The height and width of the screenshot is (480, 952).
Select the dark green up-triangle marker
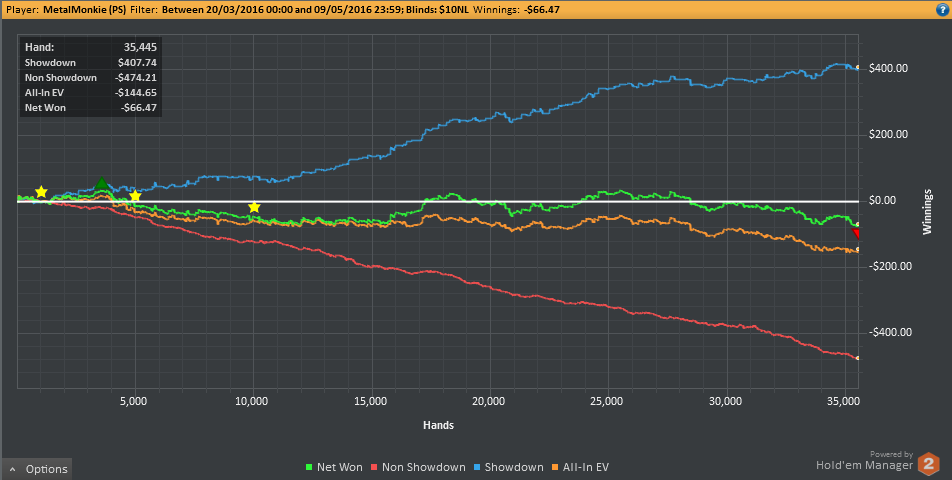point(101,183)
